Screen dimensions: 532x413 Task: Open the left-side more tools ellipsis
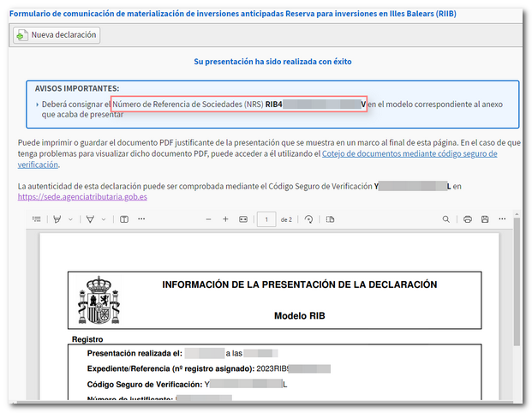(142, 219)
